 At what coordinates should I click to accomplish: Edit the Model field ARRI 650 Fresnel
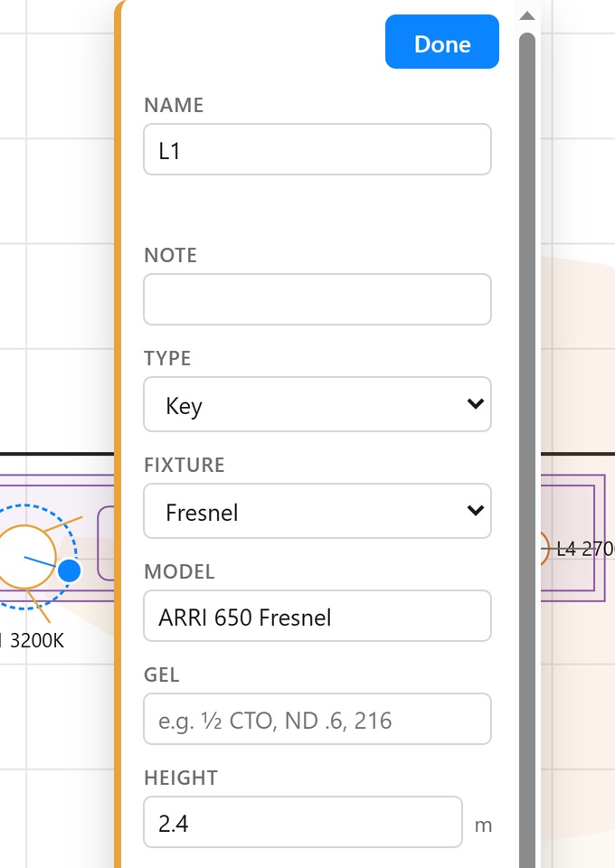click(x=317, y=616)
